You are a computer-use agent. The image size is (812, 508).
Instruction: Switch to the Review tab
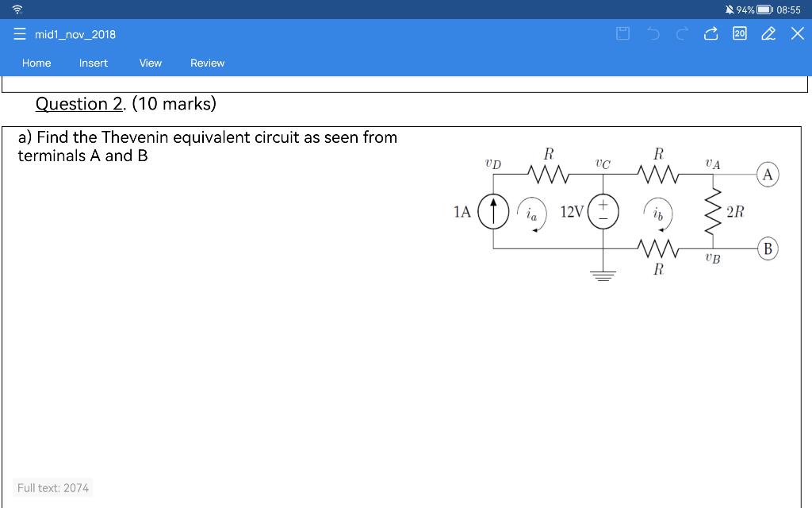click(207, 63)
